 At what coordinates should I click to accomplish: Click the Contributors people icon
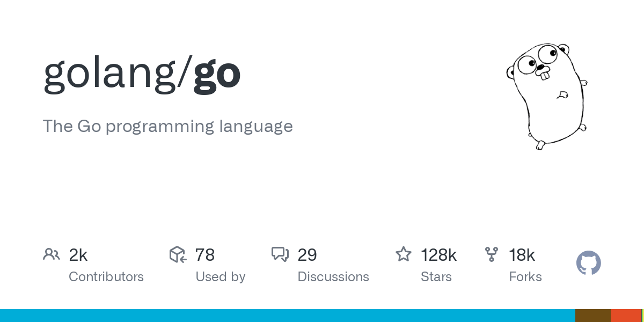(x=52, y=254)
